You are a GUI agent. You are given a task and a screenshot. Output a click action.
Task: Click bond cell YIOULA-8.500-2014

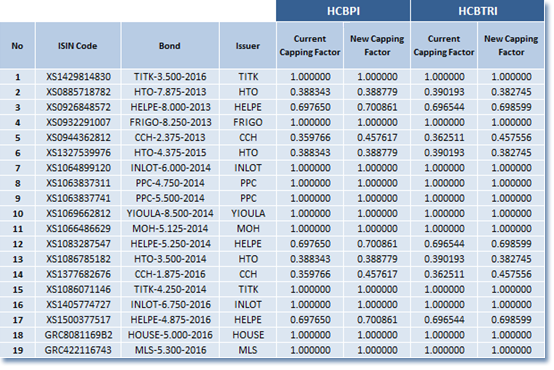coord(170,213)
